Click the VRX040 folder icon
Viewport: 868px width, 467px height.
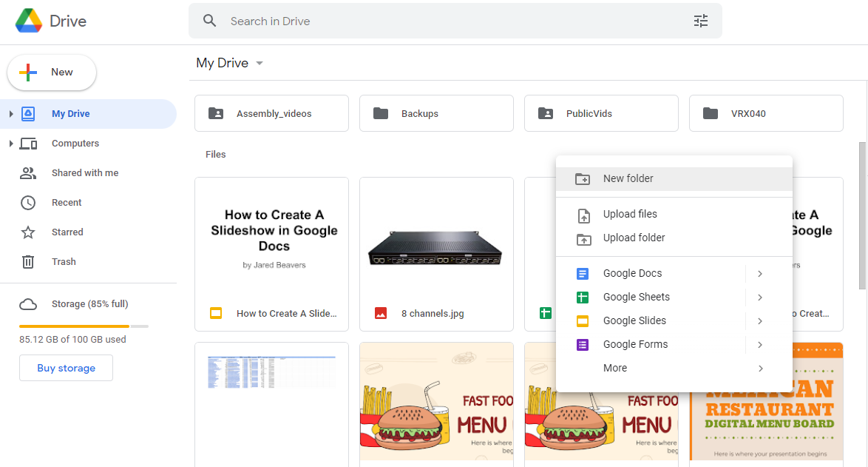(x=711, y=113)
